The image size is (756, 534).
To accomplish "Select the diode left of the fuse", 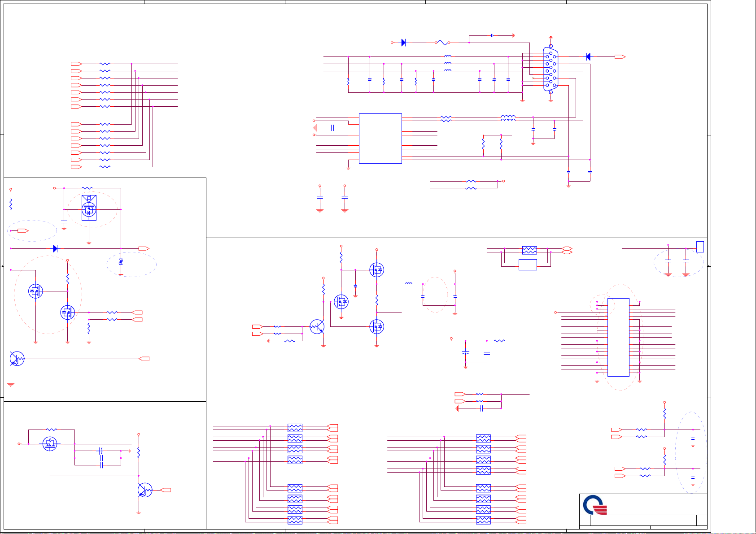I will click(403, 43).
